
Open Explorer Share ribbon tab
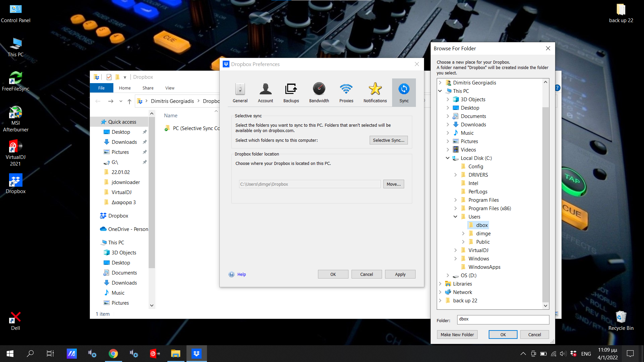point(148,88)
